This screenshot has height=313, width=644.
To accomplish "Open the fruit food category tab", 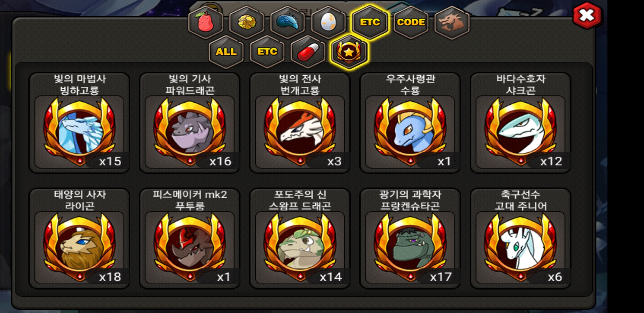I will (x=205, y=22).
